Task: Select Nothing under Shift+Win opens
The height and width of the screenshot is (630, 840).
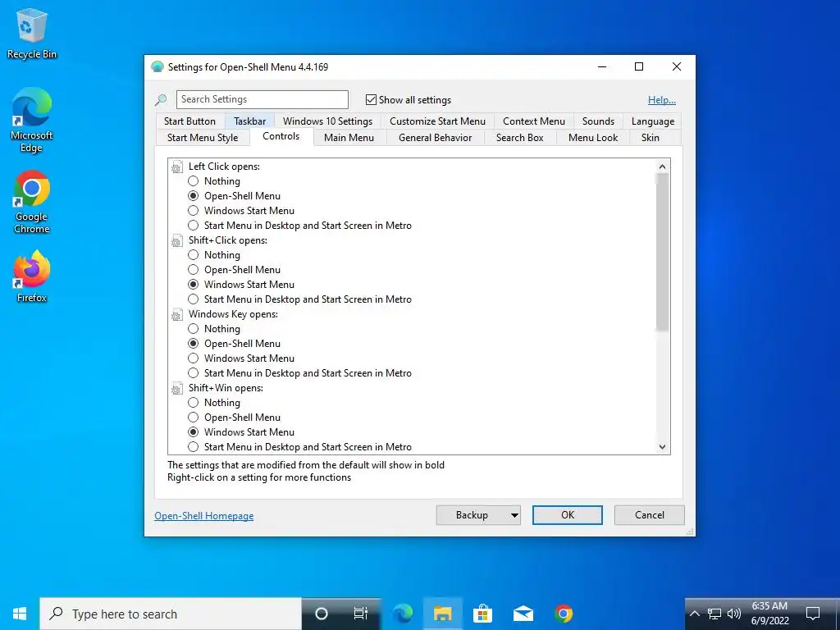Action: coord(194,403)
